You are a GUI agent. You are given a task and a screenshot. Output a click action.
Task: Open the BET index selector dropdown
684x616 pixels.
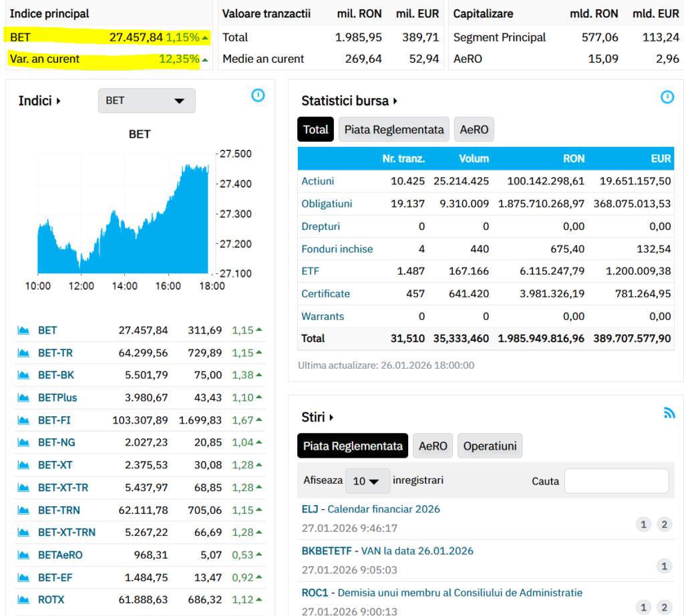(x=146, y=101)
